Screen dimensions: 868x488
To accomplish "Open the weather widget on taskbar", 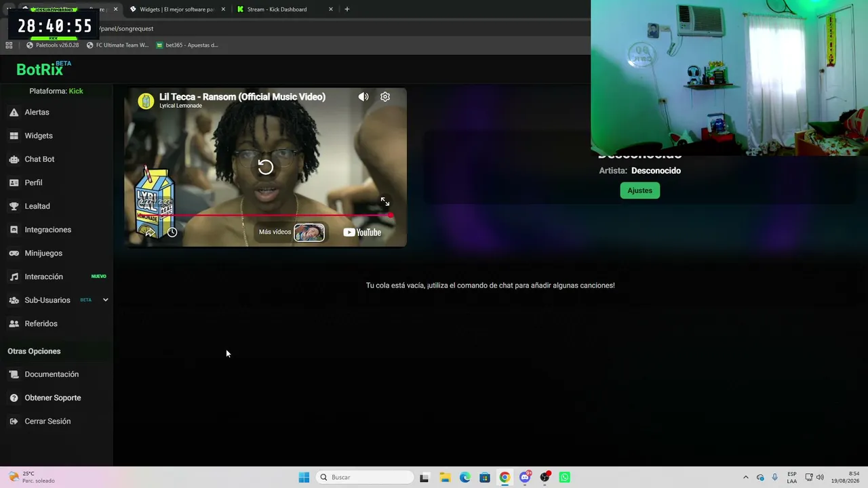I will pos(33,477).
